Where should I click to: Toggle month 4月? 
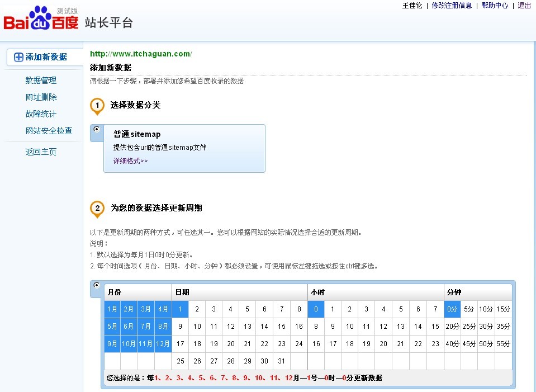[163, 309]
